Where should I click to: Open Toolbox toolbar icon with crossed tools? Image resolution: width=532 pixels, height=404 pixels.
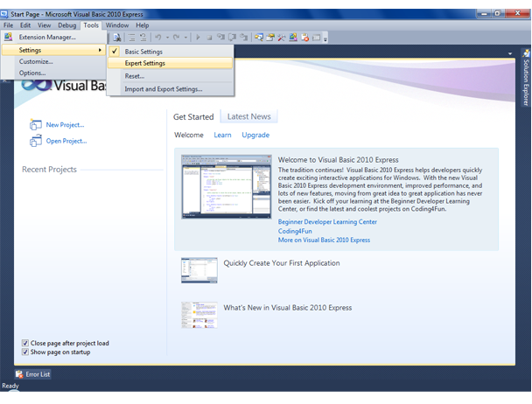(x=281, y=38)
